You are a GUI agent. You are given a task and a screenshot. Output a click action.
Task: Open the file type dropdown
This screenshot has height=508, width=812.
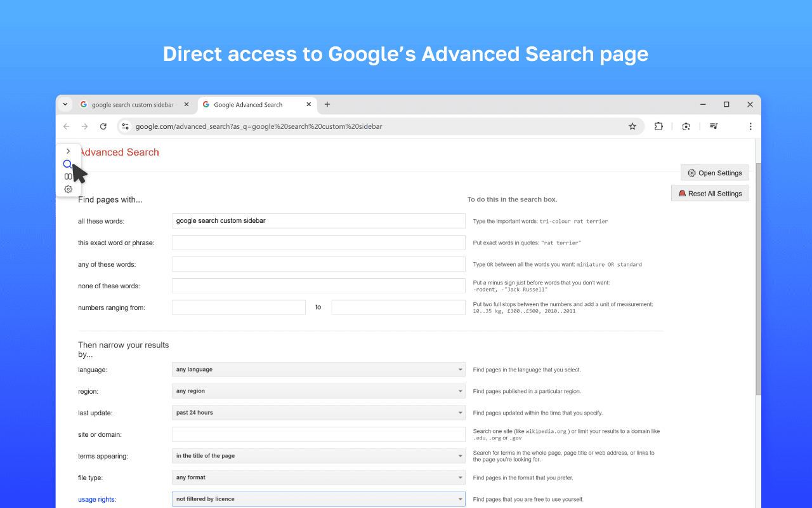(x=318, y=478)
